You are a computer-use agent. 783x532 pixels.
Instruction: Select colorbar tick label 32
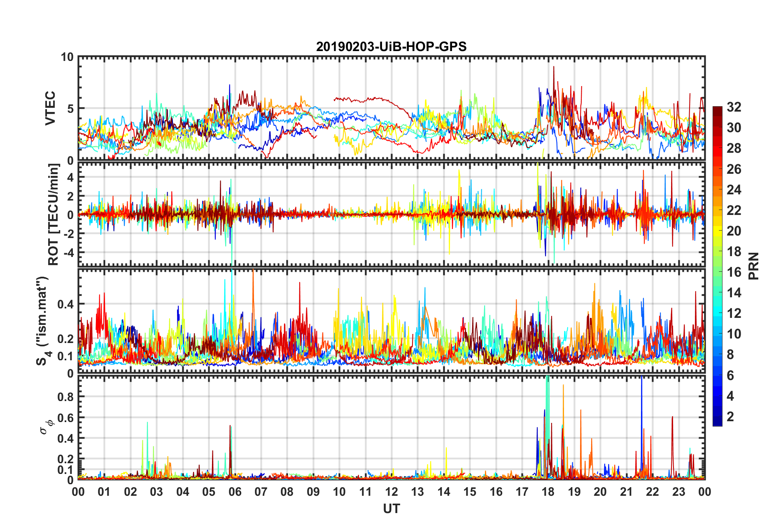(734, 107)
